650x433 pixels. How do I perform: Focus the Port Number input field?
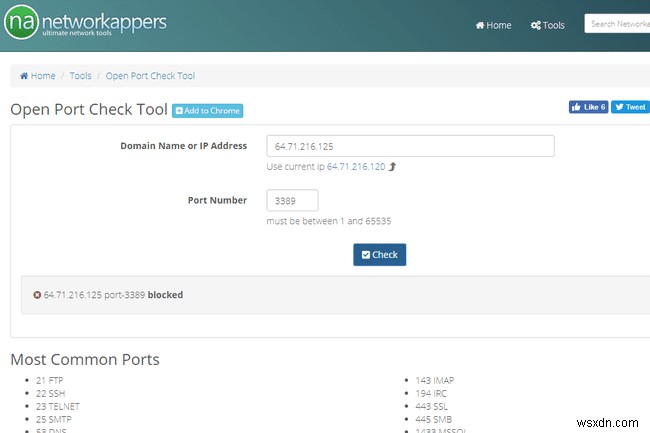coord(292,200)
